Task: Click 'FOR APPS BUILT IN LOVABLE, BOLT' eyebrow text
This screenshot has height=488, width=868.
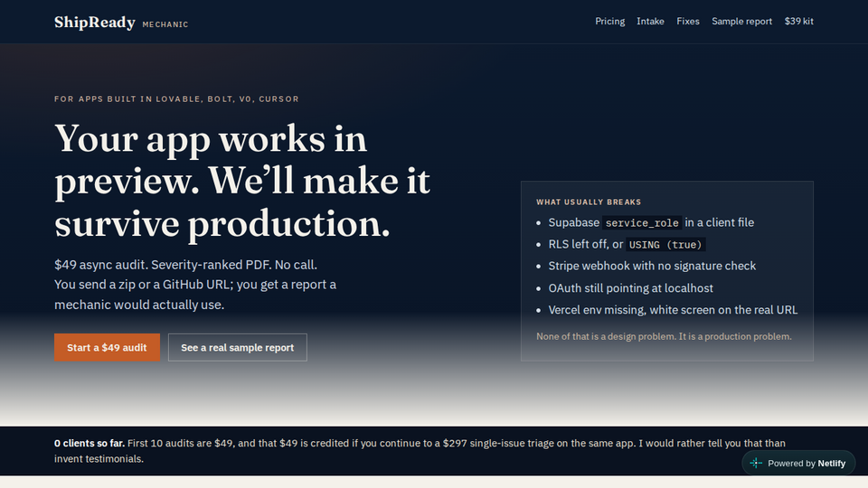Action: click(176, 99)
